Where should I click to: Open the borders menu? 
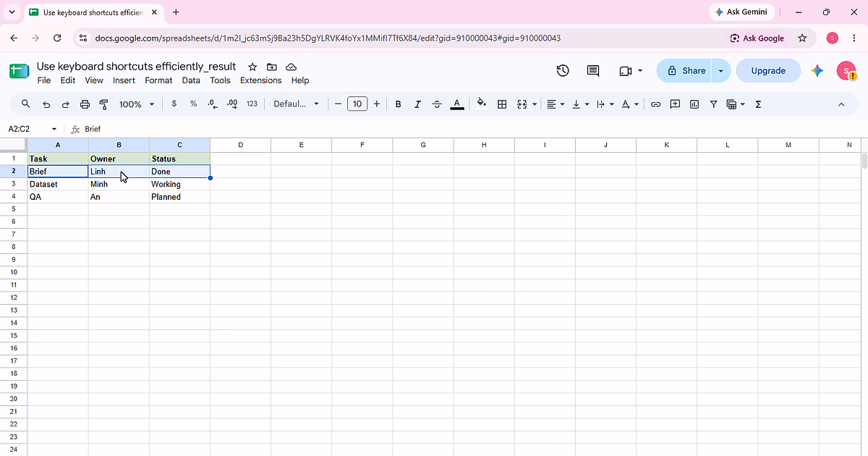502,104
